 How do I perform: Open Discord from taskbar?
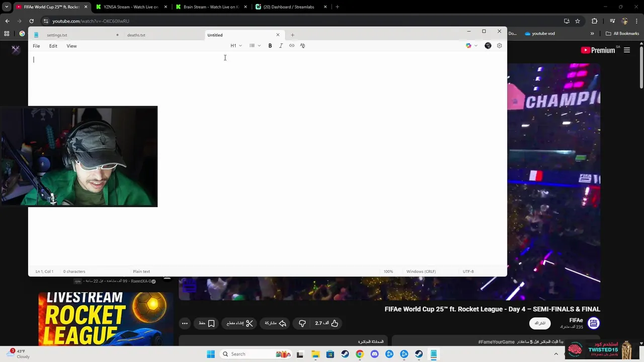click(x=374, y=354)
